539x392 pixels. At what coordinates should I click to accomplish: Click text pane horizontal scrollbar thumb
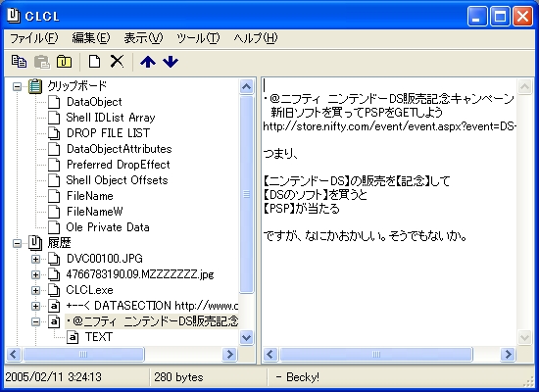click(x=376, y=354)
